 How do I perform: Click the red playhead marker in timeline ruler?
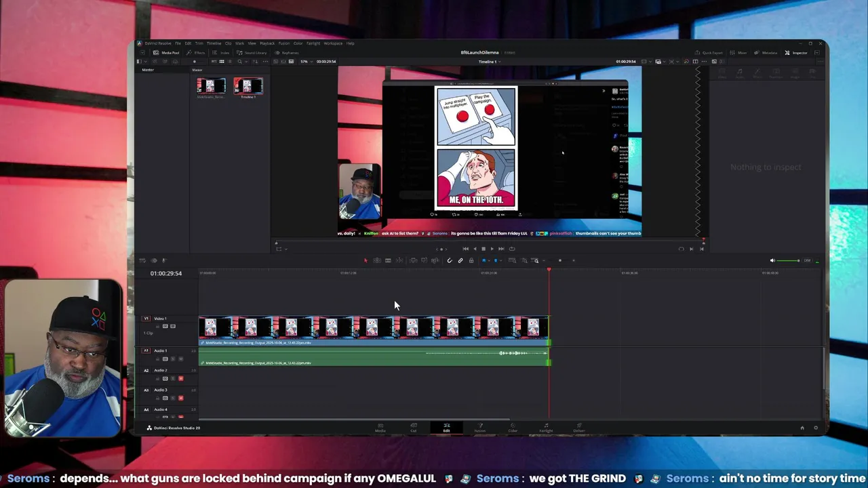click(549, 270)
